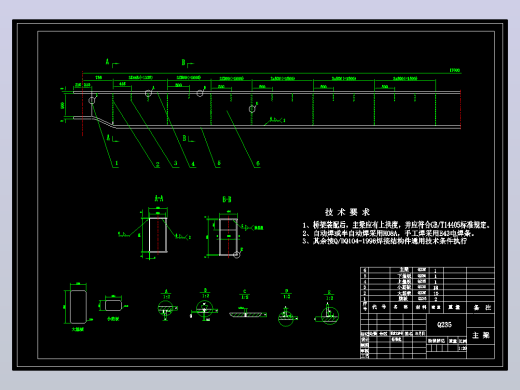The height and width of the screenshot is (390, 520).
Task: Click the 备注 column header in parts table
Action: click(x=482, y=308)
